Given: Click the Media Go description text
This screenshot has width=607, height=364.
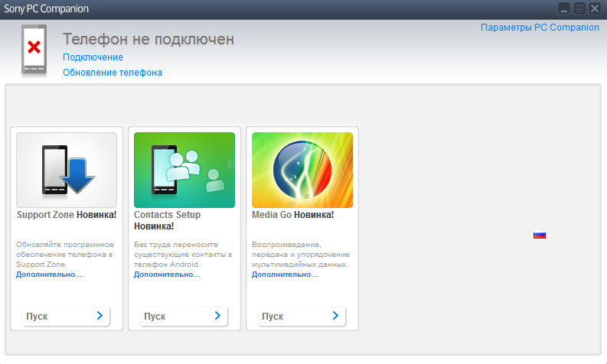Looking at the screenshot, I should (301, 255).
